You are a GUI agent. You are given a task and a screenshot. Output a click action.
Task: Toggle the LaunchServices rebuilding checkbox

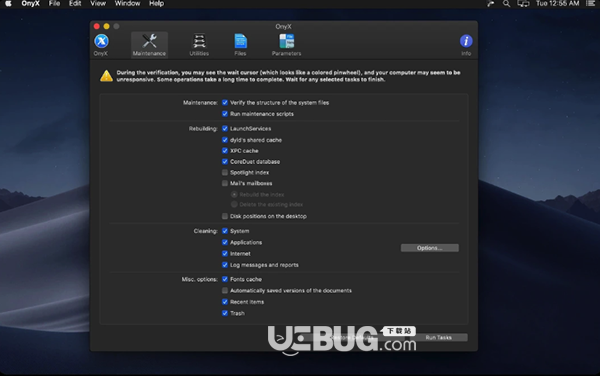pos(225,129)
